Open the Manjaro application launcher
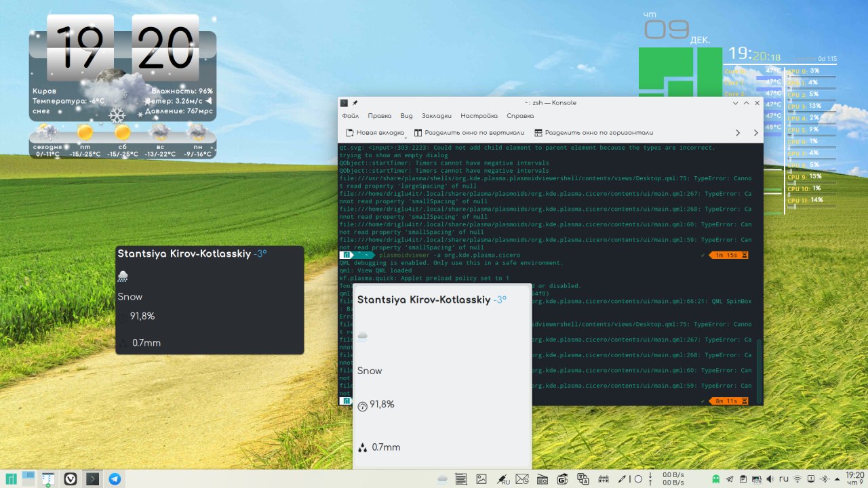This screenshot has height=488, width=868. (x=10, y=479)
